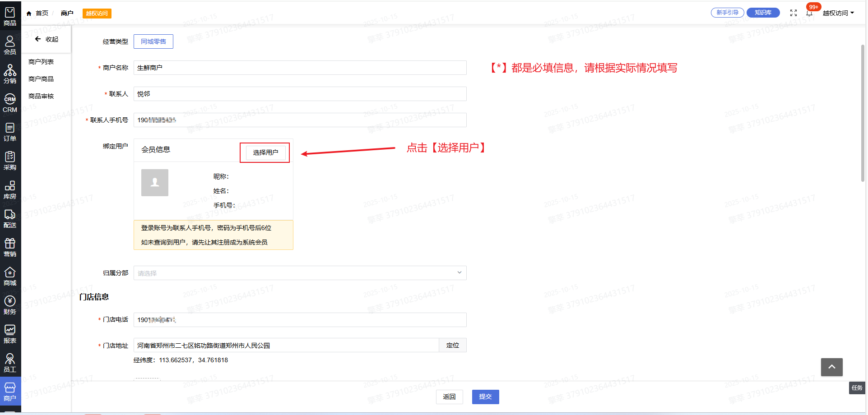Click the 定位 locate button
Viewport: 868px width, 415px height.
452,345
